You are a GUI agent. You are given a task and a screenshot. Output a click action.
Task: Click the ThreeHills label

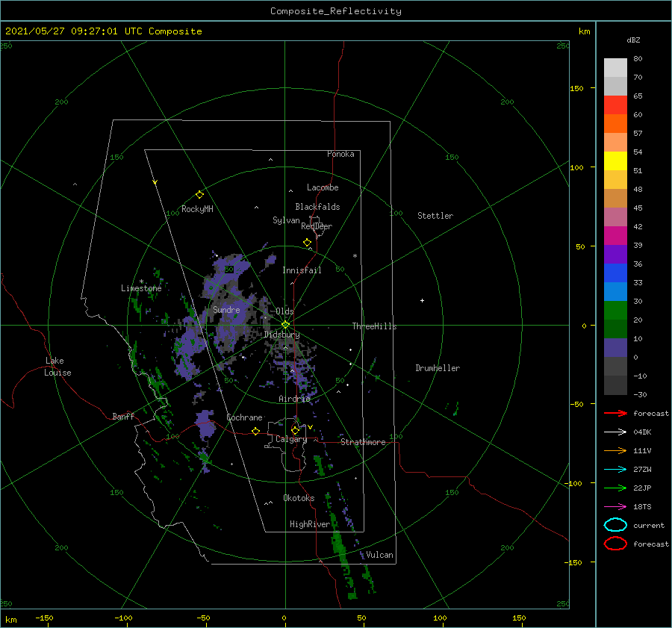[x=375, y=326]
